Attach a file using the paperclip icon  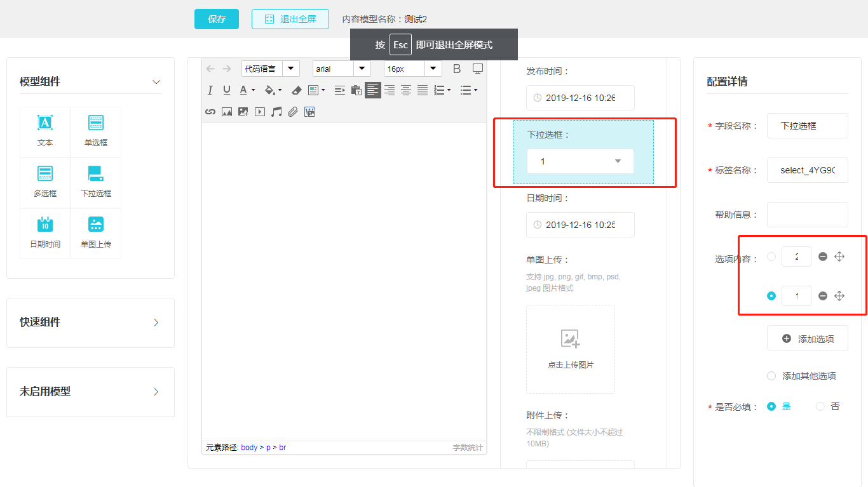[x=292, y=112]
